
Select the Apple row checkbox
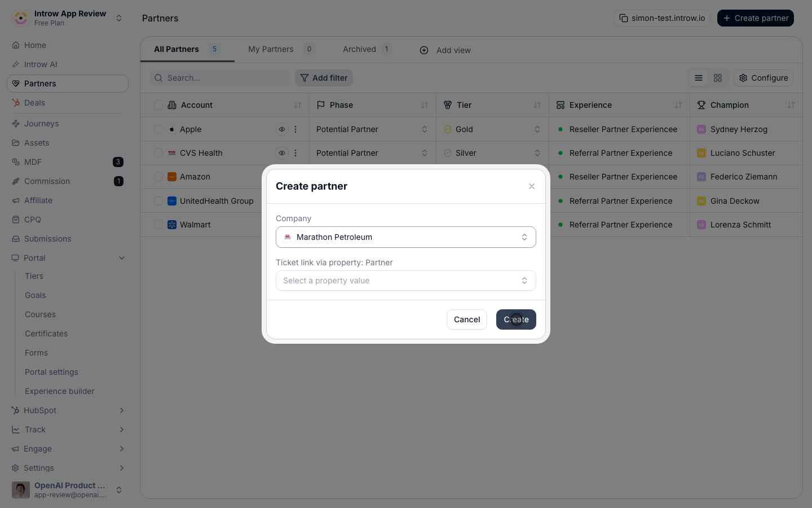click(158, 129)
